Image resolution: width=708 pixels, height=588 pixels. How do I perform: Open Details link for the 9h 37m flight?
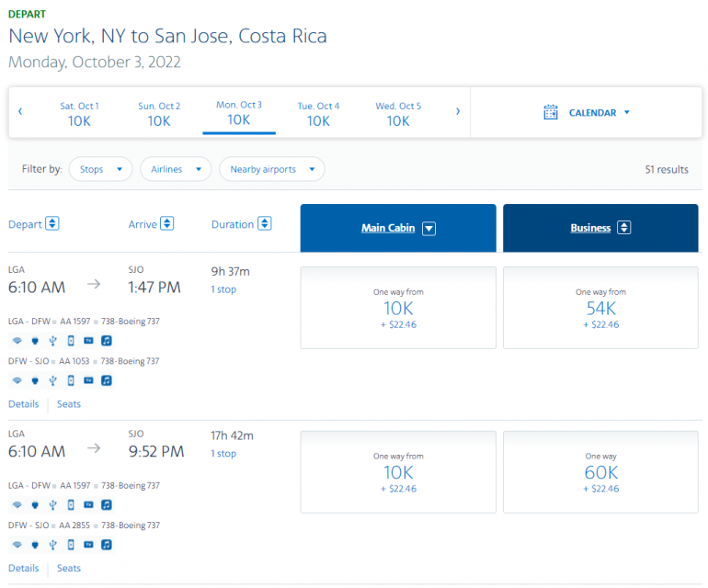coord(24,404)
